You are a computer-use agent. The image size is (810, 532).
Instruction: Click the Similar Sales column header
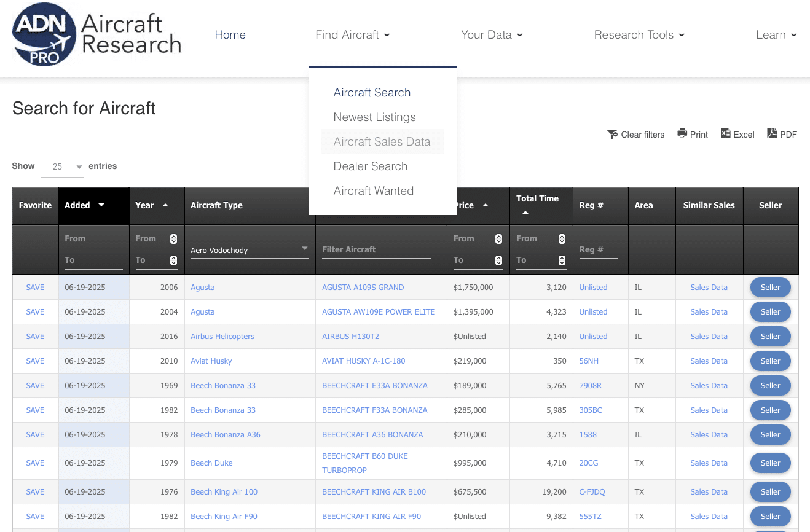click(709, 206)
